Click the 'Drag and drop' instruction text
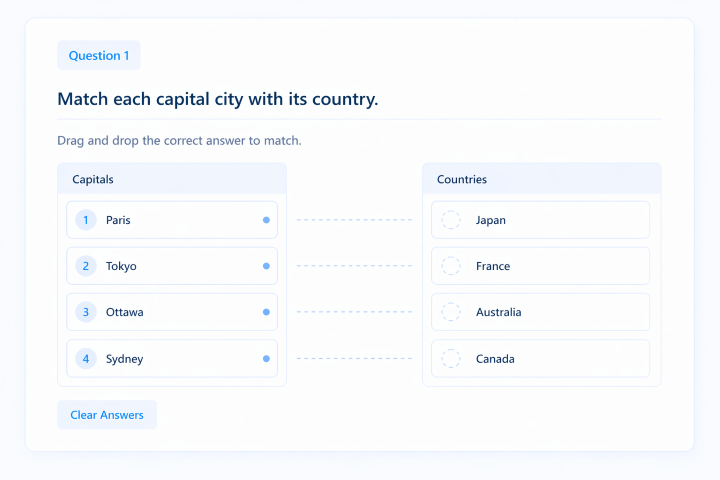This screenshot has width=720, height=480. (179, 141)
